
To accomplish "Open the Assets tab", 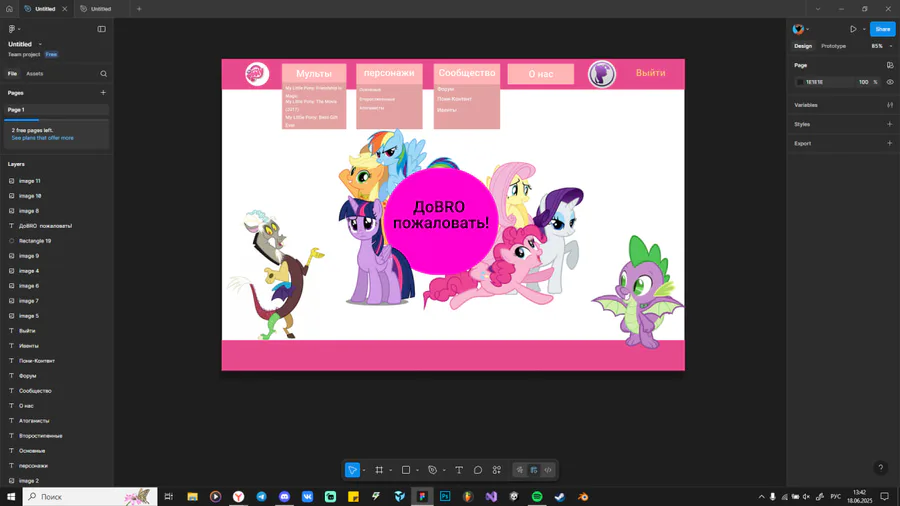I will point(34,73).
